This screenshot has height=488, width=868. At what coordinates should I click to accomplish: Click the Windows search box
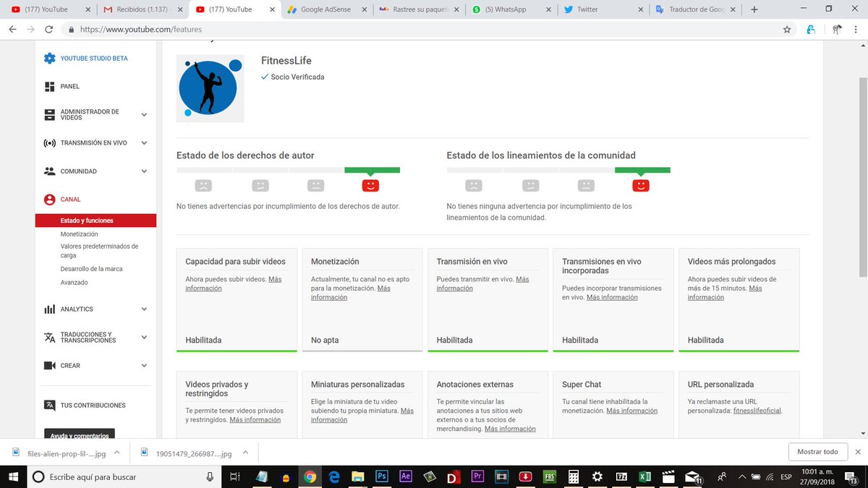coord(123,477)
